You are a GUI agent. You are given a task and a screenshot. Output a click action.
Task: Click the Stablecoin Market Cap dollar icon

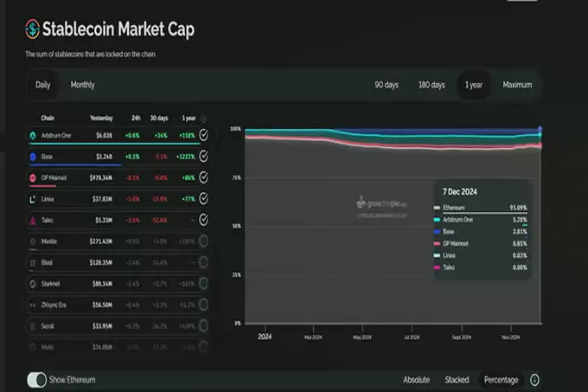(32, 29)
